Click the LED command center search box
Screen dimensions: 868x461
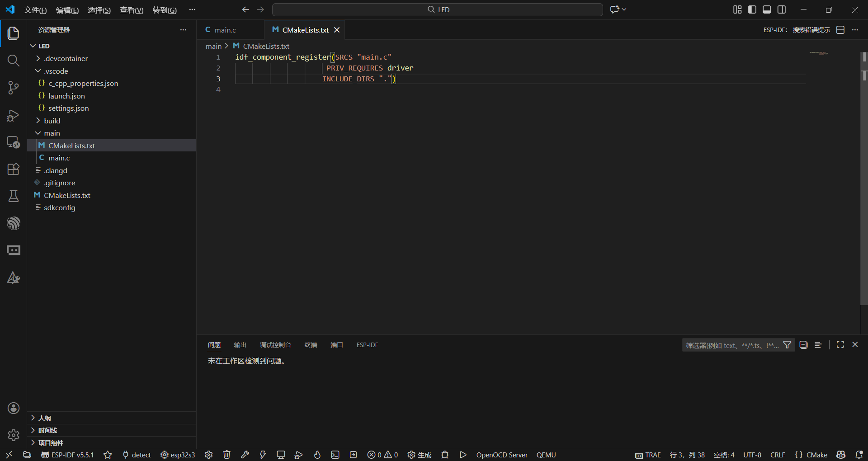(x=438, y=9)
